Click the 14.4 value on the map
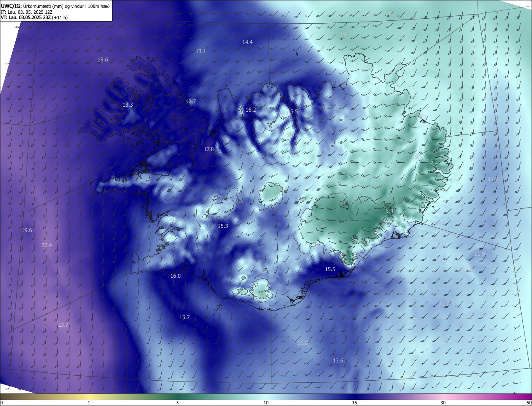 (248, 42)
